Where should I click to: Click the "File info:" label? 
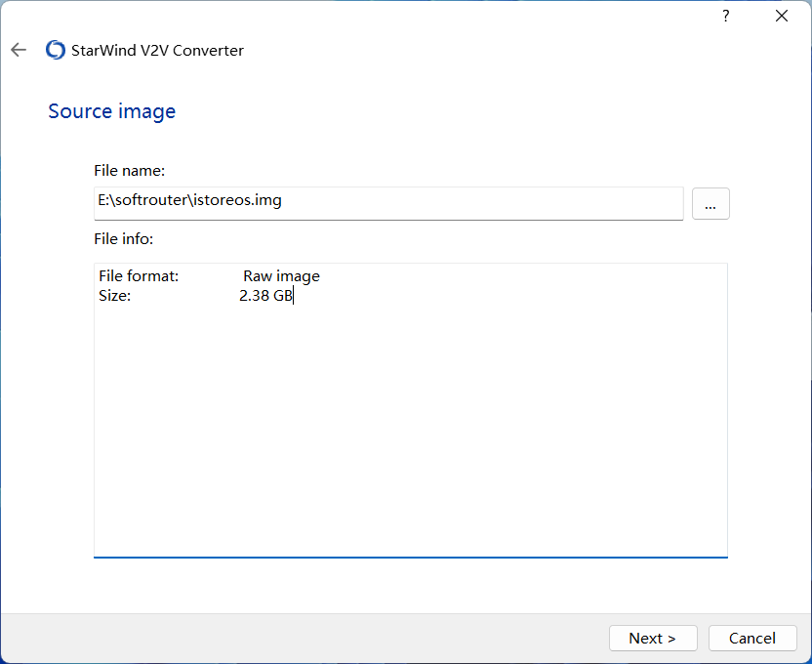124,238
